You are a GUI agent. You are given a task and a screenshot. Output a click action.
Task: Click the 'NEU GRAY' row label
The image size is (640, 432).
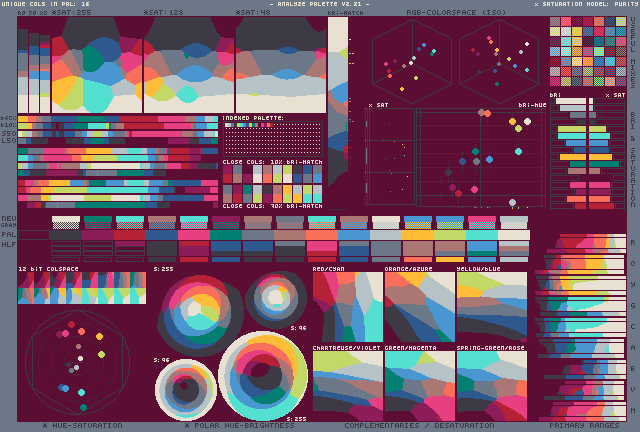tap(9, 222)
